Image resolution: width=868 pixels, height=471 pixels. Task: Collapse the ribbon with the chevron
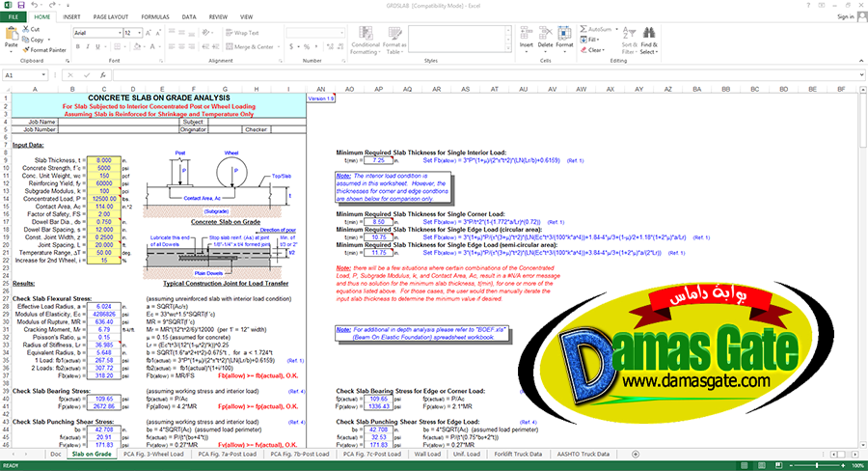pyautogui.click(x=861, y=61)
